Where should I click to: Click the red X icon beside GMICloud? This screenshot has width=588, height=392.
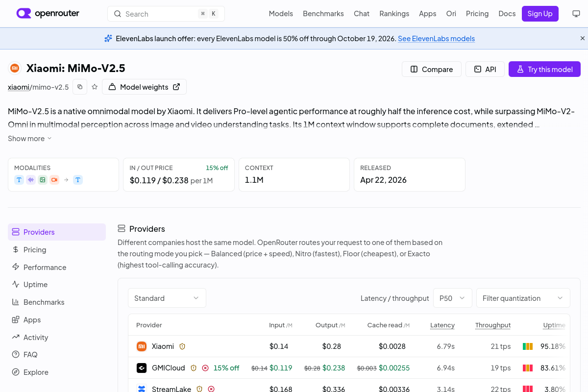tap(205, 368)
